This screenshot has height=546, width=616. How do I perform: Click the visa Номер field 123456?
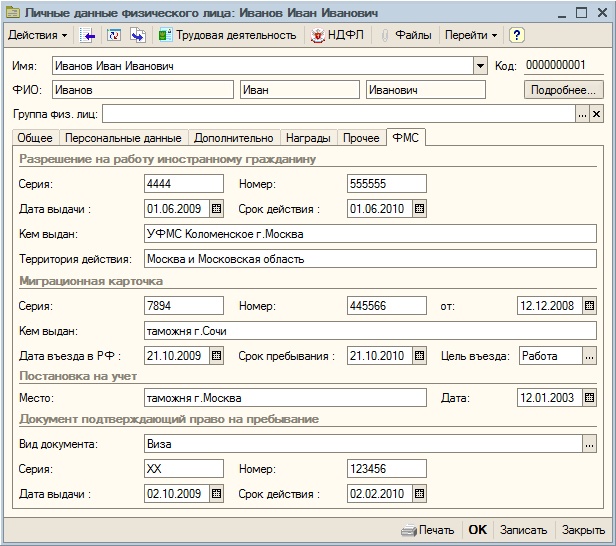coord(387,469)
